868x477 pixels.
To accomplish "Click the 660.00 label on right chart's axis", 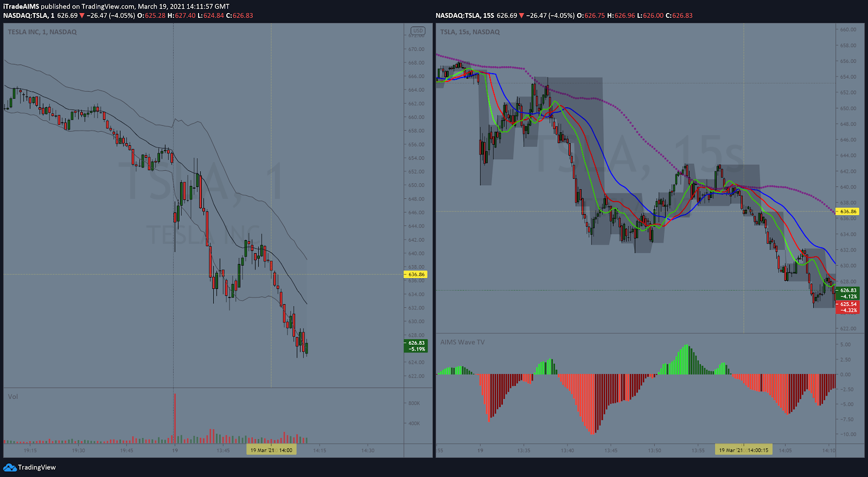I will tap(848, 30).
